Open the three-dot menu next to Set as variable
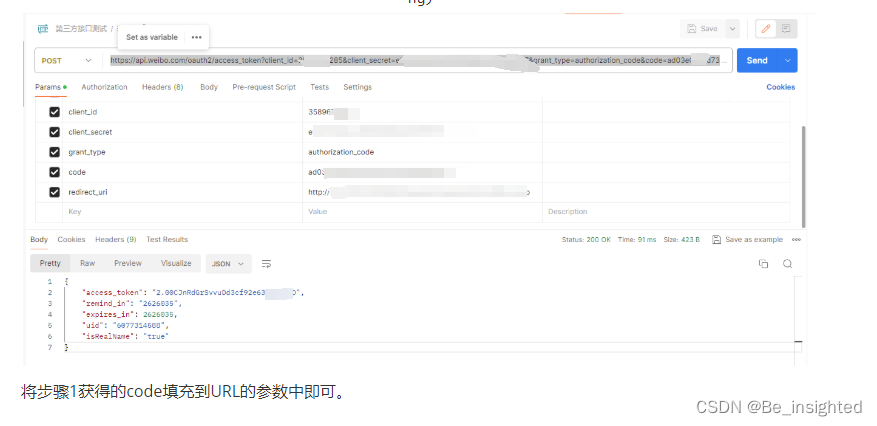Image resolution: width=877 pixels, height=426 pixels. coord(196,37)
